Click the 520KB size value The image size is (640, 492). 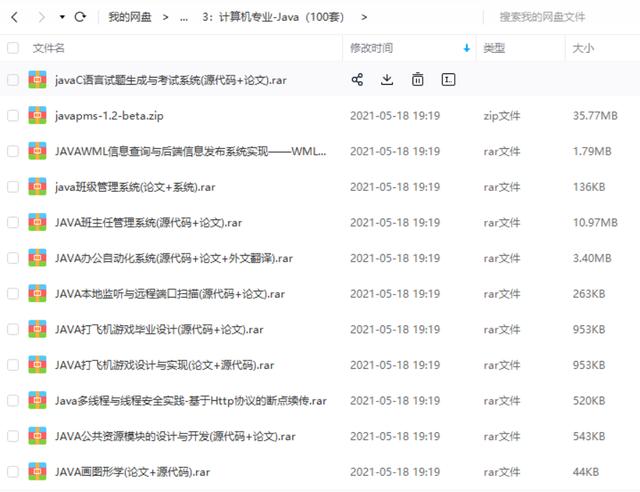[x=589, y=401]
